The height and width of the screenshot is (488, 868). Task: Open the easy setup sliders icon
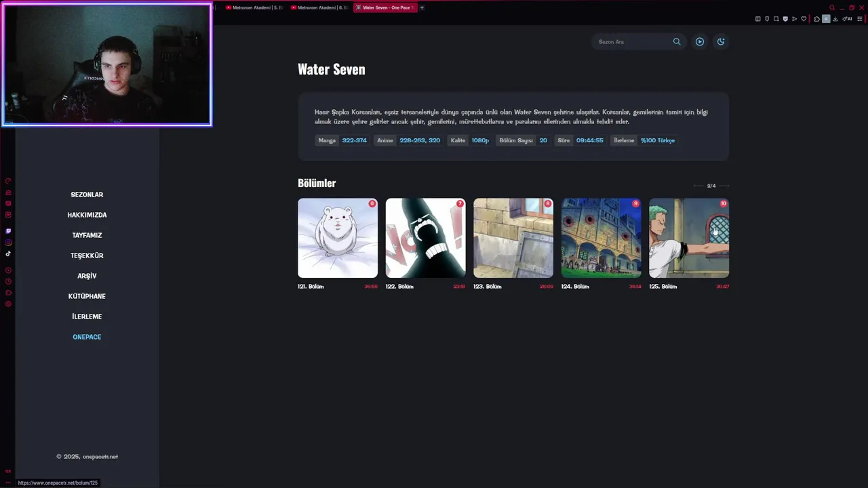coord(860,19)
